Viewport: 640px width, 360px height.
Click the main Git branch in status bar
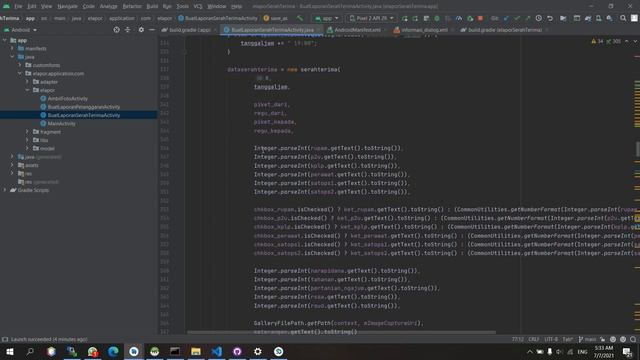[587, 339]
